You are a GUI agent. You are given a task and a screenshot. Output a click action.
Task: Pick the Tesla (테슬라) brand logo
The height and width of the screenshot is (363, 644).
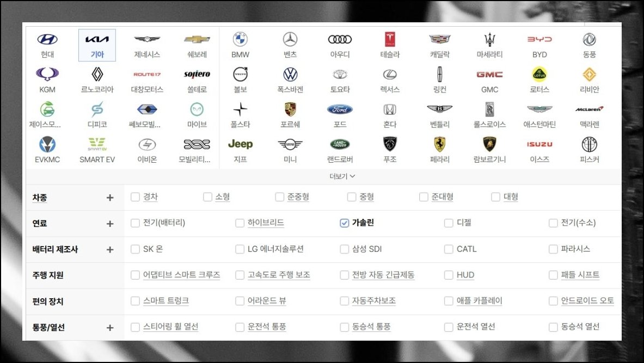click(390, 39)
